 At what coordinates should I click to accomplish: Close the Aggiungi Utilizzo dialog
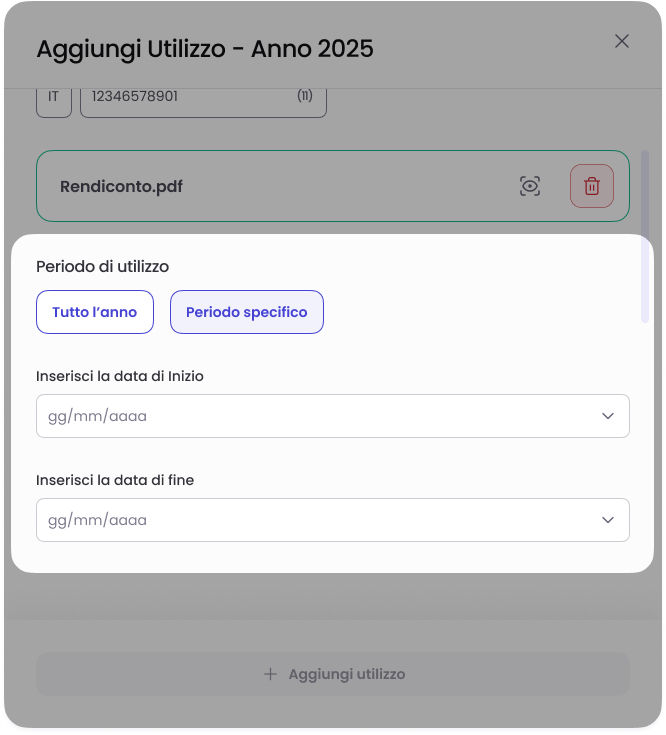click(621, 41)
